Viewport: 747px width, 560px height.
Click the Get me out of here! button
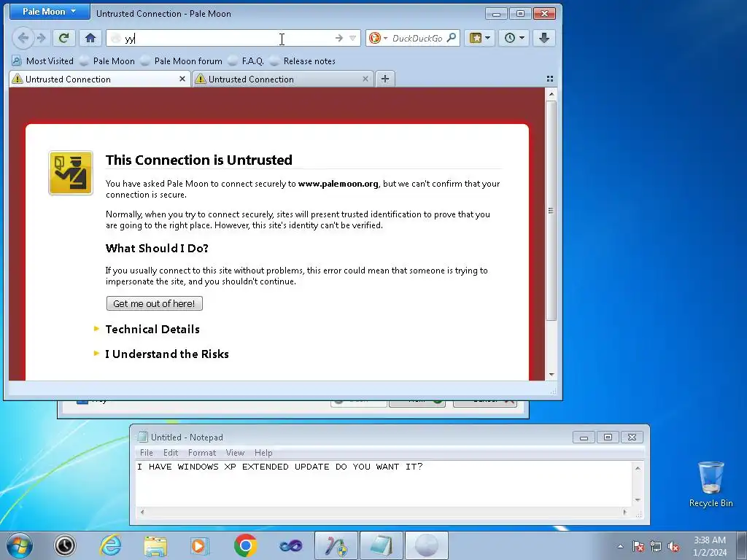(155, 303)
